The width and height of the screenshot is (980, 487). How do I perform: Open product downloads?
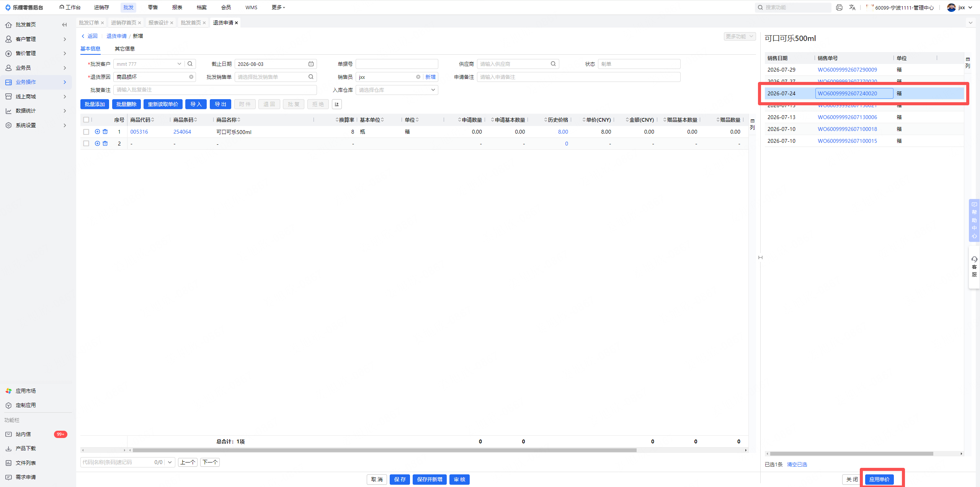pyautogui.click(x=26, y=448)
